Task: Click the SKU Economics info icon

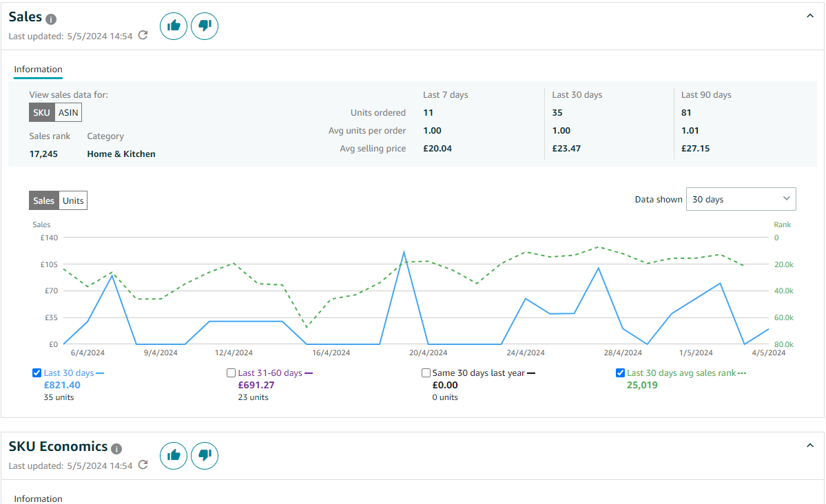Action: click(116, 449)
